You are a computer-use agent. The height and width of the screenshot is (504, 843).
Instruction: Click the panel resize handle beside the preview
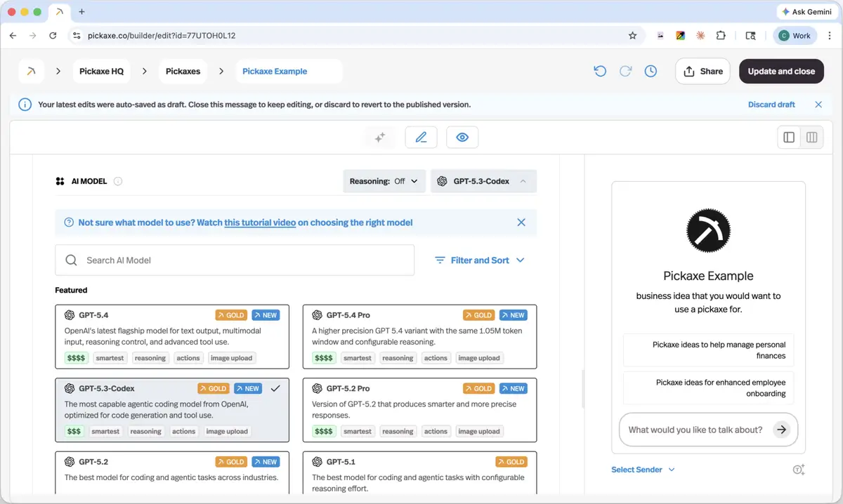point(583,390)
